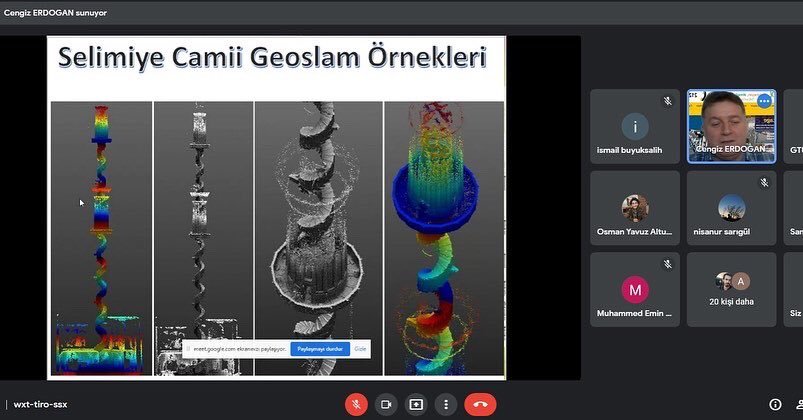Click the grayscale spiral staircase scan image
Image resolution: width=803 pixels, height=420 pixels.
pos(319,238)
